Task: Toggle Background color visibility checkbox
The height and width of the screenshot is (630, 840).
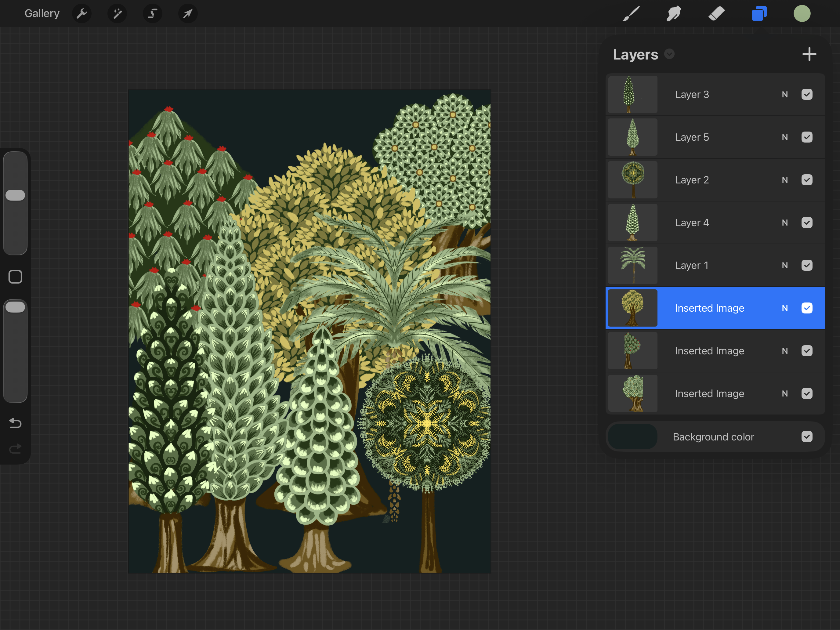Action: tap(807, 436)
